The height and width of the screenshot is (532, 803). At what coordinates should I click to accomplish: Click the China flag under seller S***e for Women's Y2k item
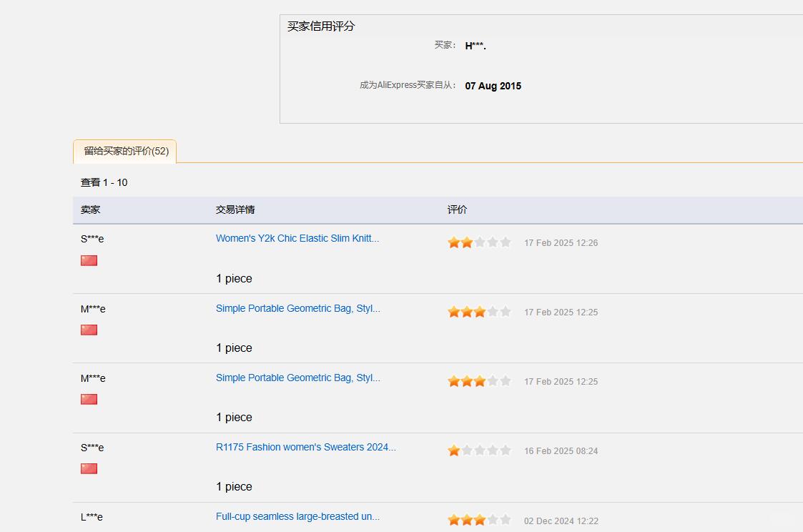(x=89, y=260)
